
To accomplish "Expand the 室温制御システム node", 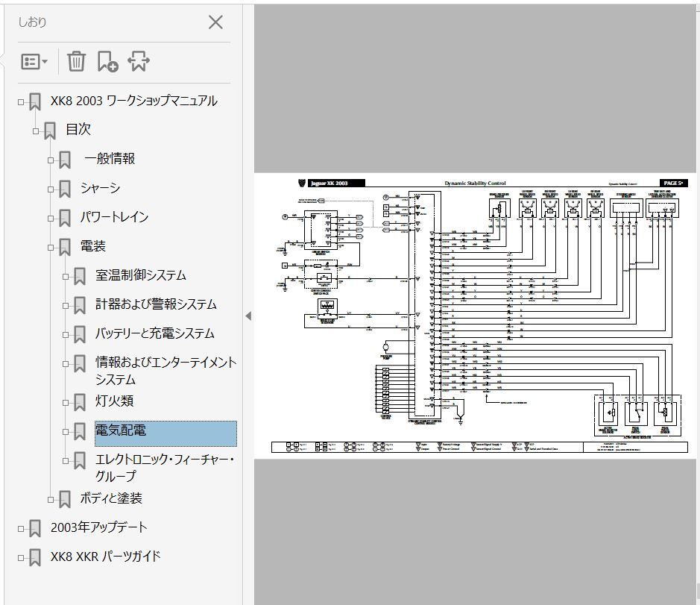I will pyautogui.click(x=66, y=277).
